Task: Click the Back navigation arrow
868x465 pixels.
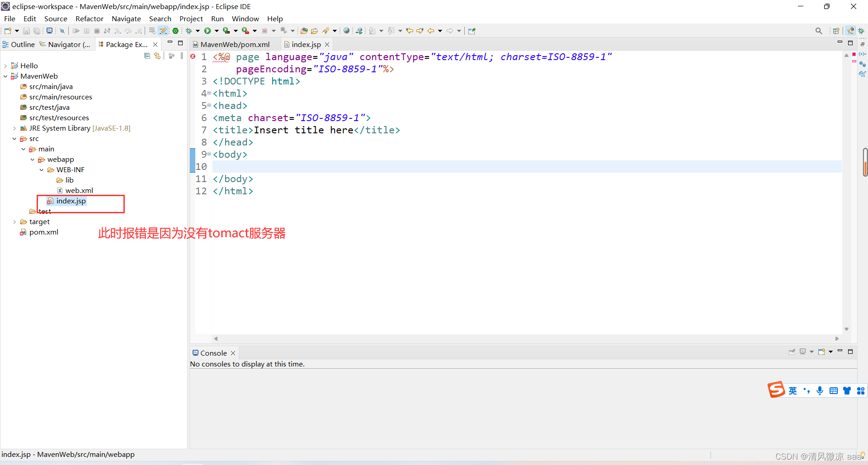Action: click(x=431, y=31)
